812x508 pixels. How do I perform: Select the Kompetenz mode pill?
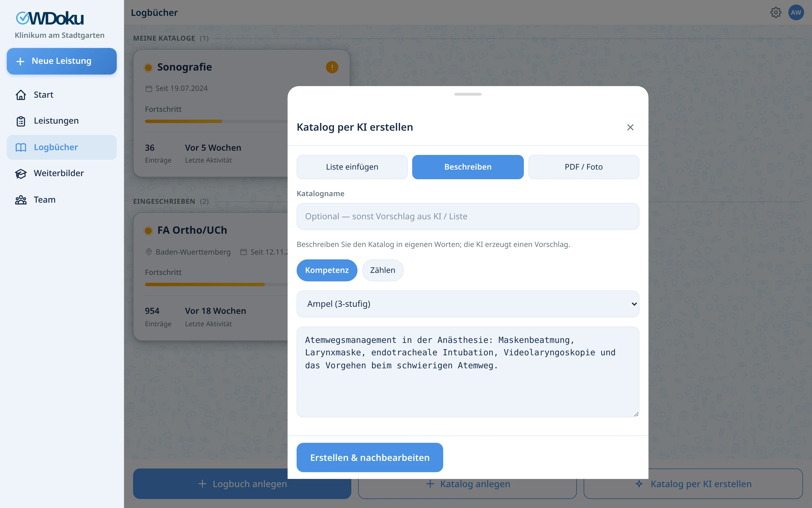click(327, 270)
